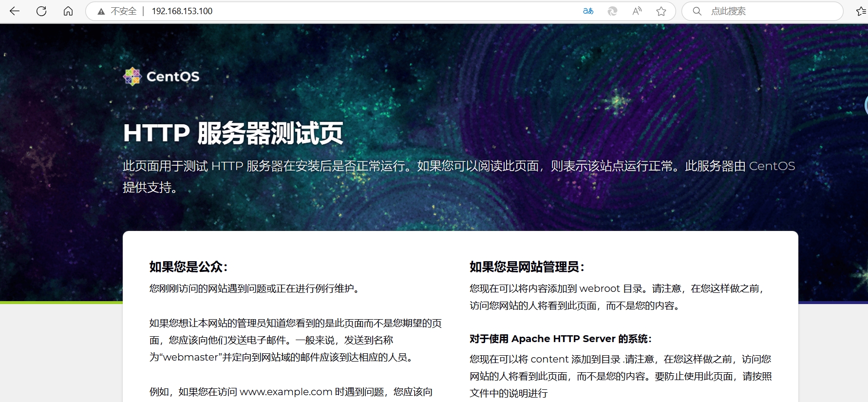Go back with the browser back arrow
868x402 pixels.
(x=15, y=11)
